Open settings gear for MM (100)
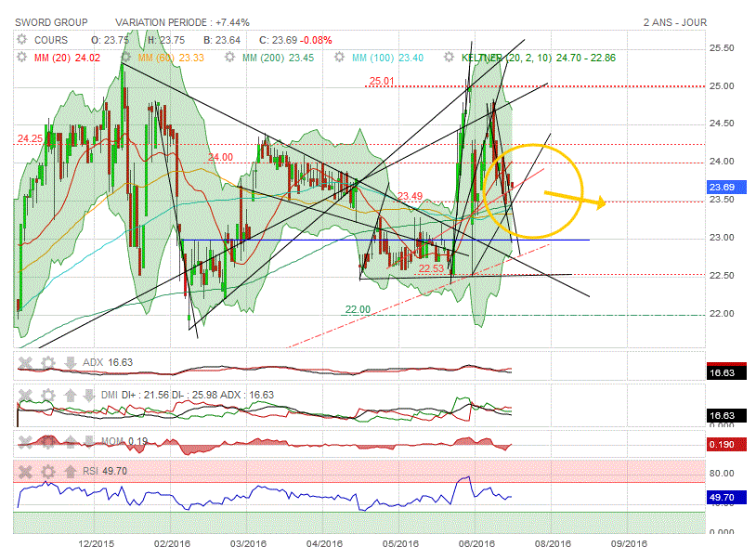The width and height of the screenshot is (756, 560). click(x=339, y=58)
